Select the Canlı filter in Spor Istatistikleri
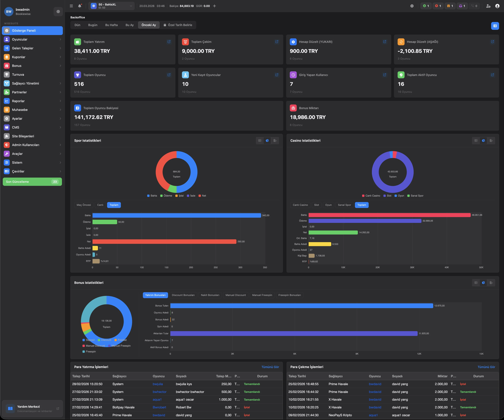The height and width of the screenshot is (420, 504). coord(100,205)
